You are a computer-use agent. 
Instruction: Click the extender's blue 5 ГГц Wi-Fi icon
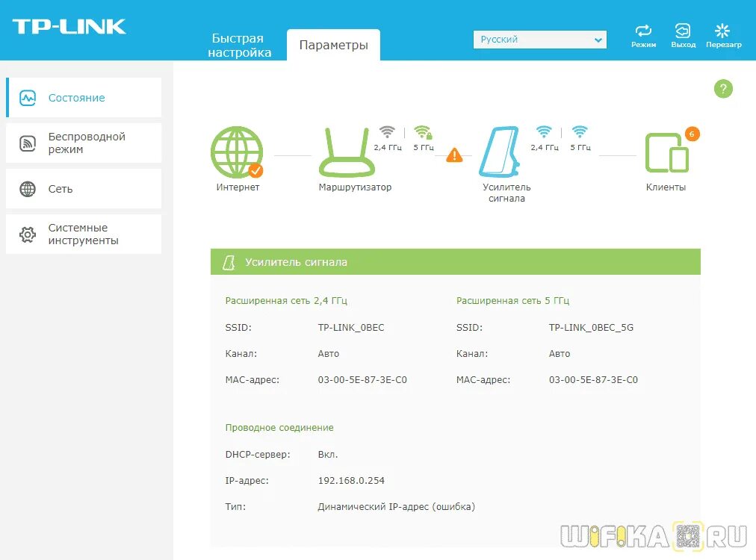click(x=580, y=131)
